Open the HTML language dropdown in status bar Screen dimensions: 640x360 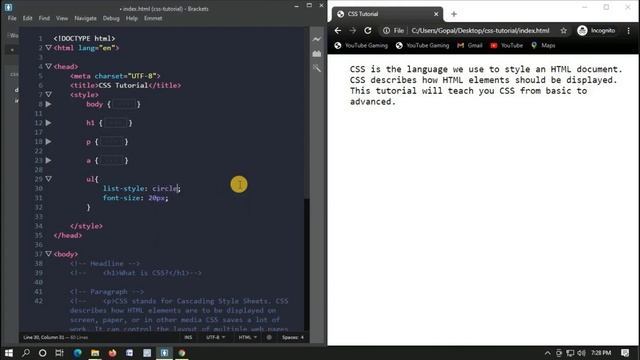click(247, 338)
